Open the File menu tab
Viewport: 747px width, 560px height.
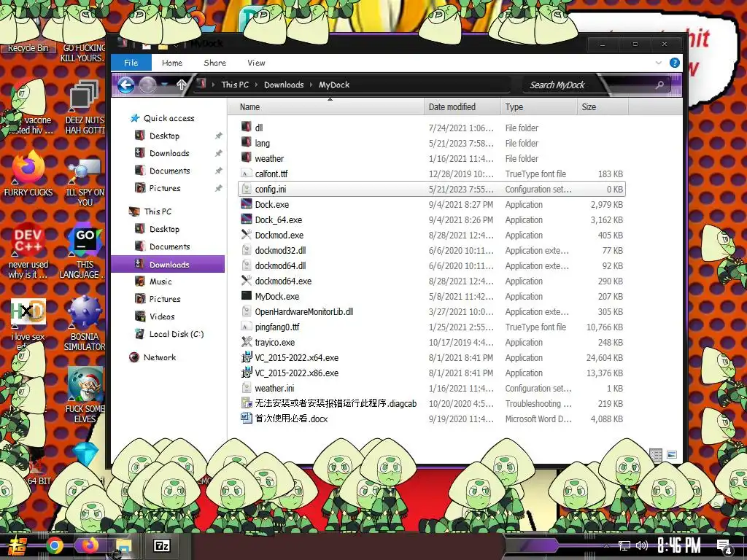[131, 63]
